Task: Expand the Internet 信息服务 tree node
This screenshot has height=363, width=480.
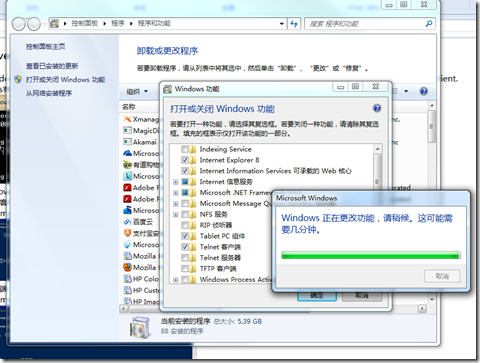Action: (x=175, y=182)
